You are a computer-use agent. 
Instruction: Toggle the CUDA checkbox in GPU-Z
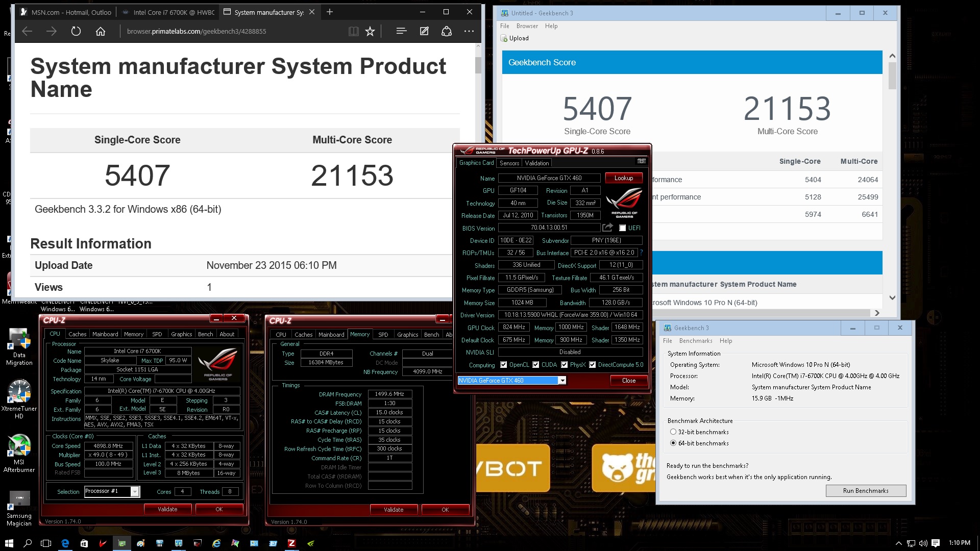(x=536, y=365)
